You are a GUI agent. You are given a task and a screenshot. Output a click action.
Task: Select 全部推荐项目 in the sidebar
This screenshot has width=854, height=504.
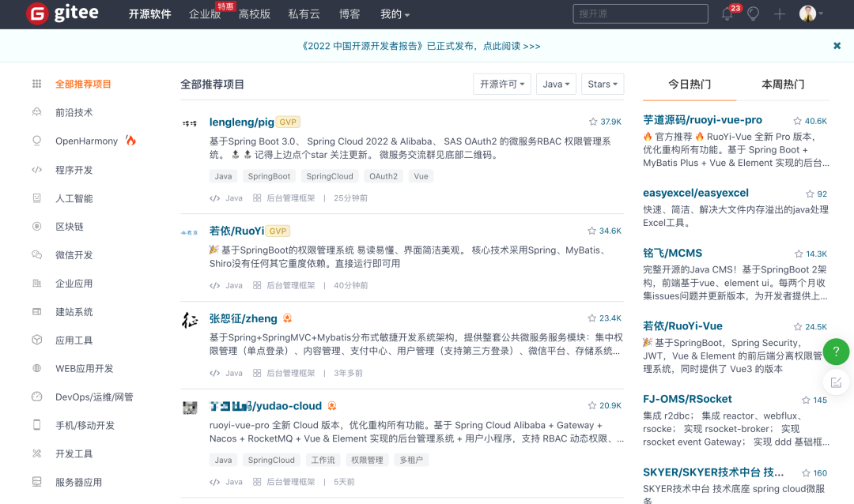[x=83, y=84]
